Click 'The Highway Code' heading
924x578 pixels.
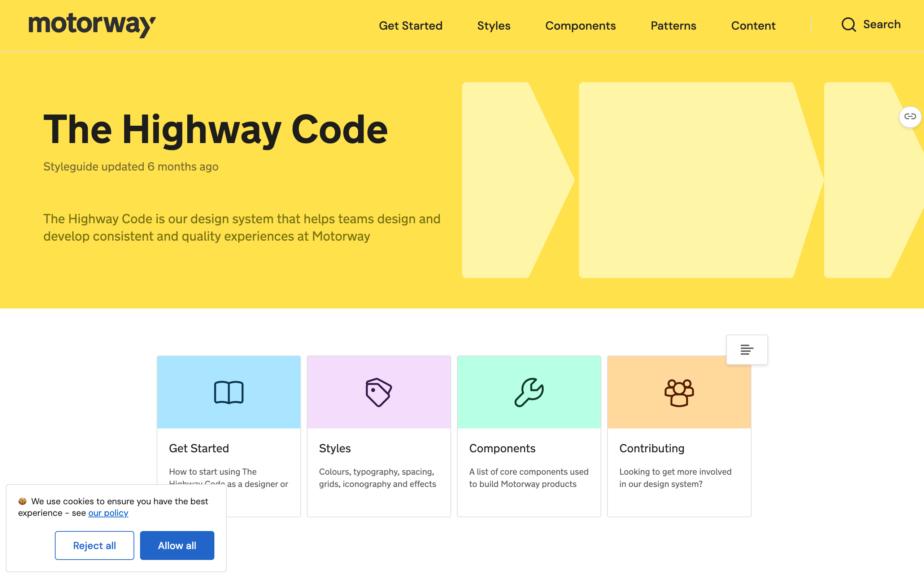215,130
